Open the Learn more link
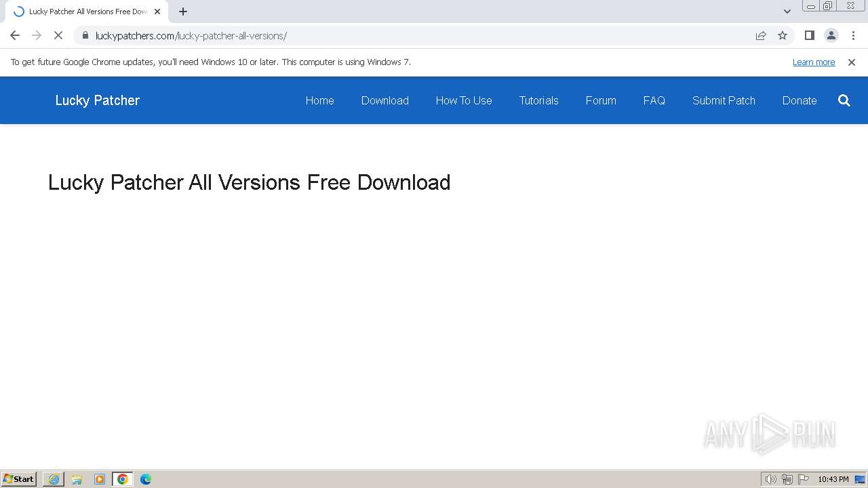868x488 pixels. point(814,62)
